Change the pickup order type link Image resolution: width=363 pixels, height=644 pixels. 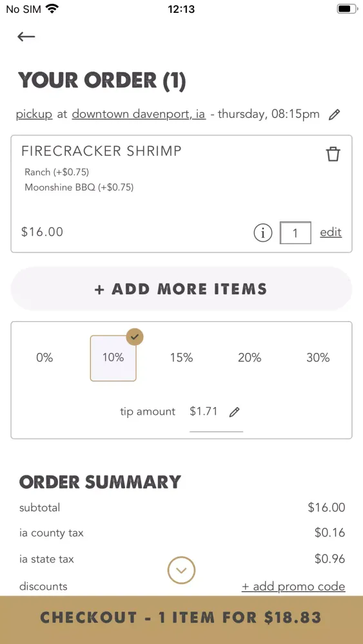click(x=34, y=114)
